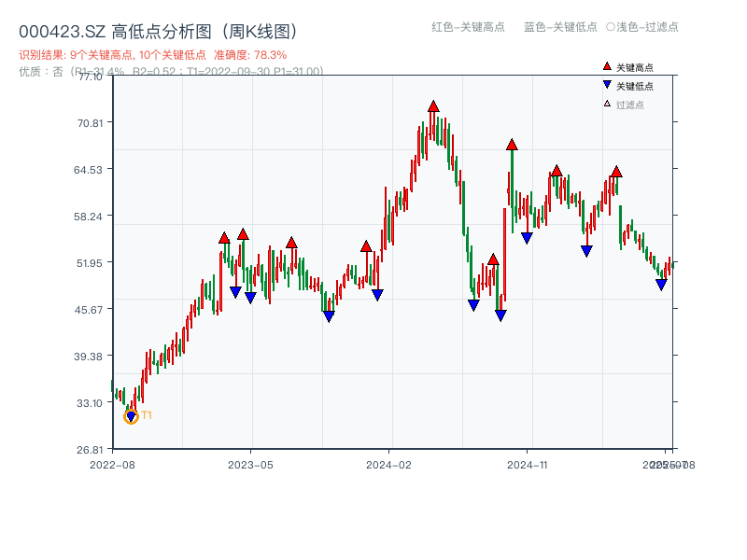The height and width of the screenshot is (560, 747).
Task: Click the orange T1 label
Action: (147, 415)
